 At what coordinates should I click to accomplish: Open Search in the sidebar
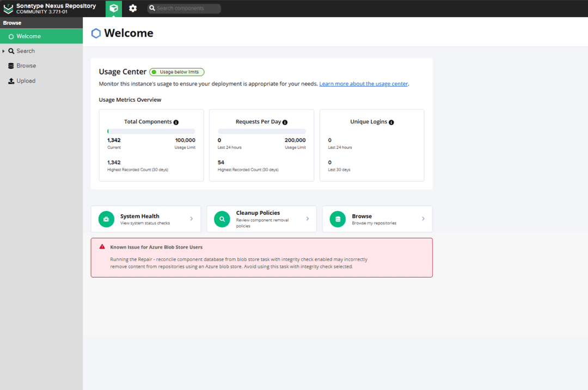(x=41, y=51)
